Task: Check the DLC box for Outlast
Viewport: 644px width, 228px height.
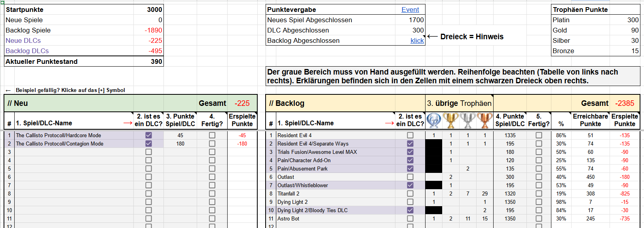Action: (410, 177)
